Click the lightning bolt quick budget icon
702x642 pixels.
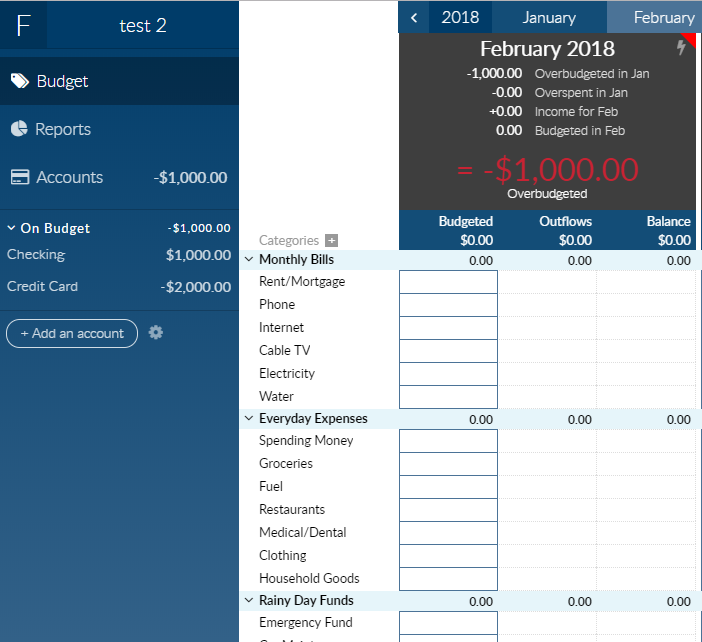pyautogui.click(x=681, y=47)
